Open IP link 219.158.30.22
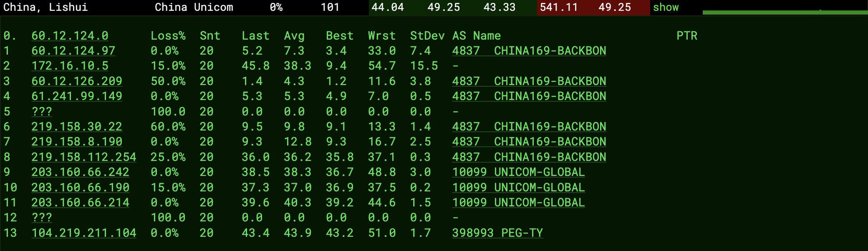 [x=77, y=127]
